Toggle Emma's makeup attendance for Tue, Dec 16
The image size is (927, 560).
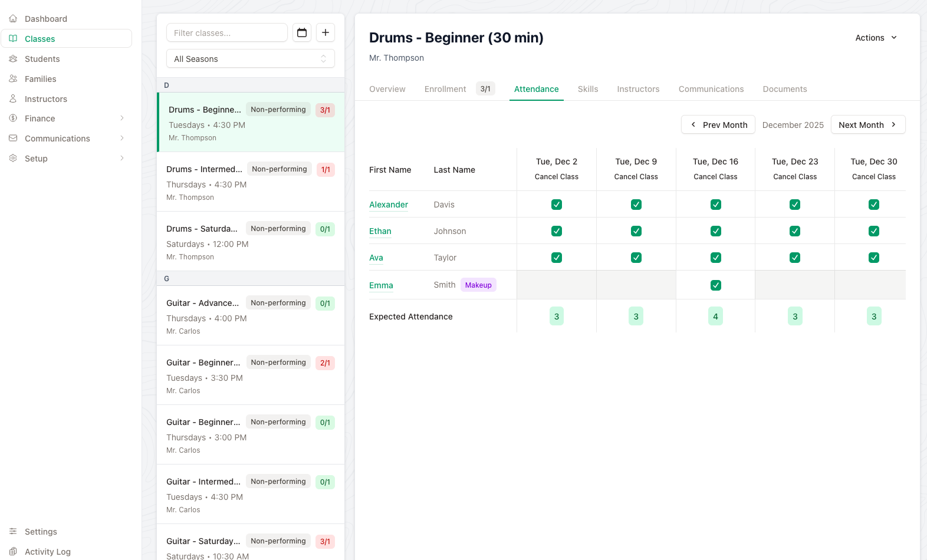[x=716, y=285]
